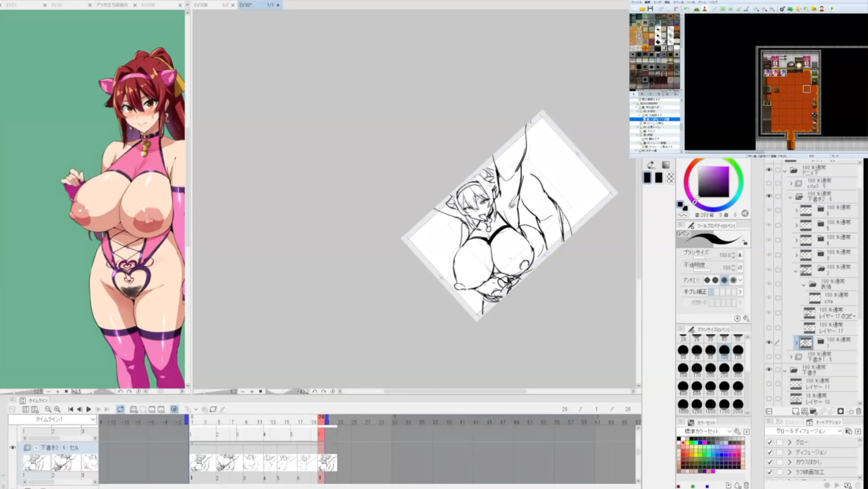
Task: Click frame 11 on the timeline ruler
Action: pos(260,422)
